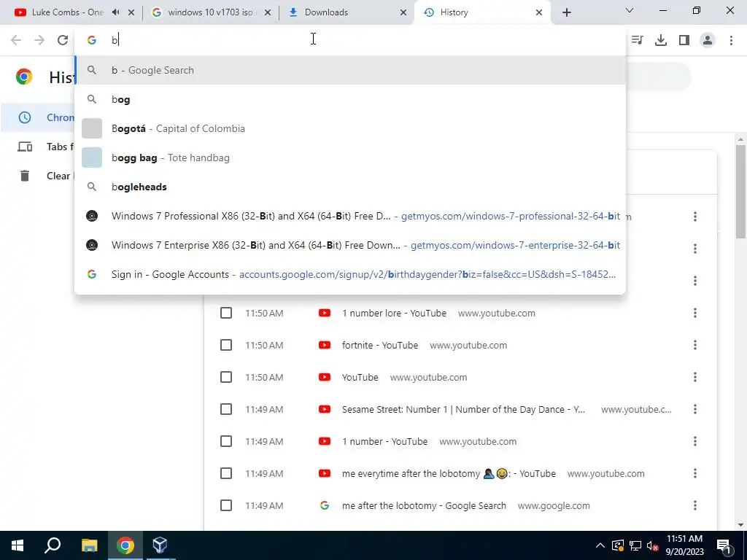Reload the page with the refresh icon
Viewport: 747px width, 560px height.
[63, 40]
